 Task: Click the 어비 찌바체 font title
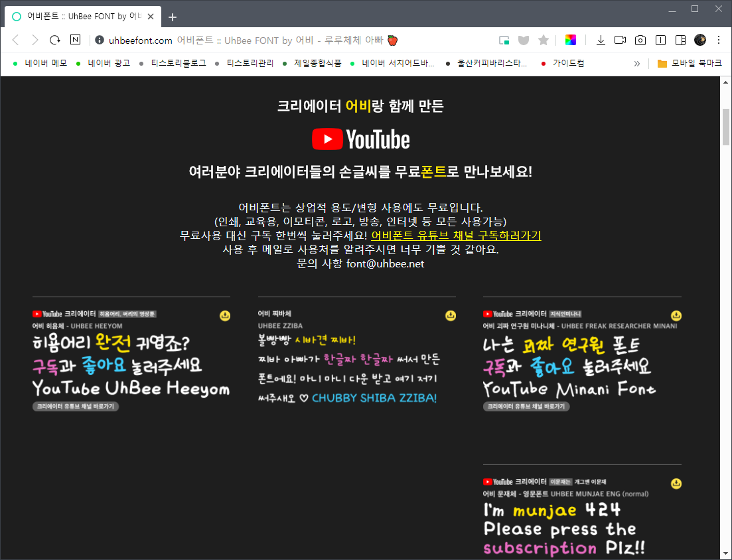click(275, 314)
